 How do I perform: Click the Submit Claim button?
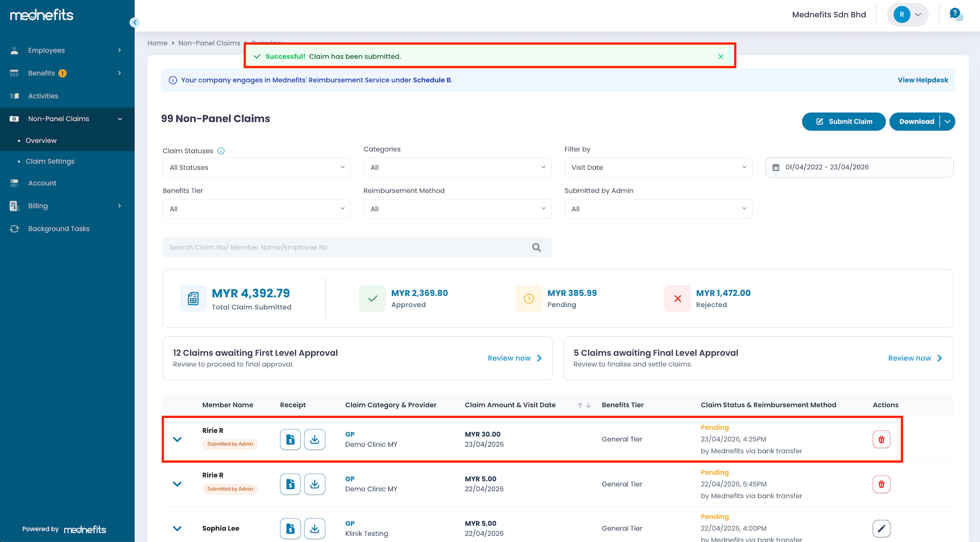point(843,122)
